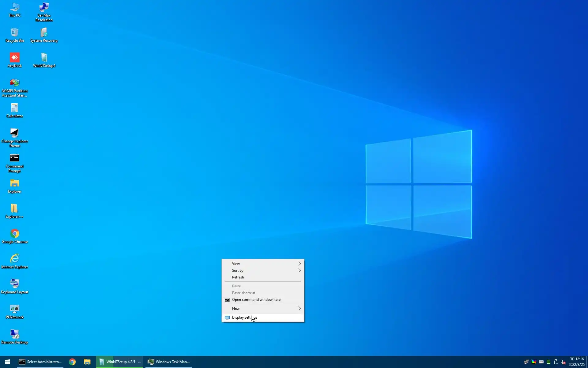Click the muted volume tray icon
Viewport: 588px width, 368px height.
pyautogui.click(x=563, y=362)
